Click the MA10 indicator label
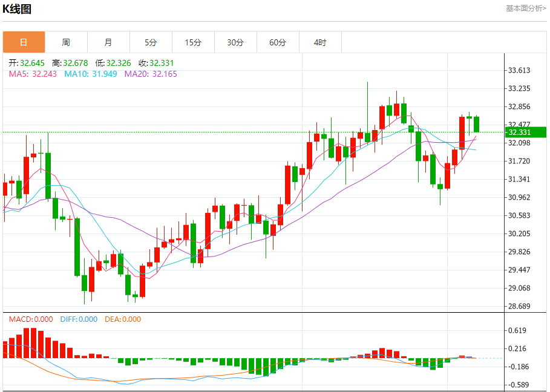This screenshot has width=550, height=392. click(x=91, y=74)
